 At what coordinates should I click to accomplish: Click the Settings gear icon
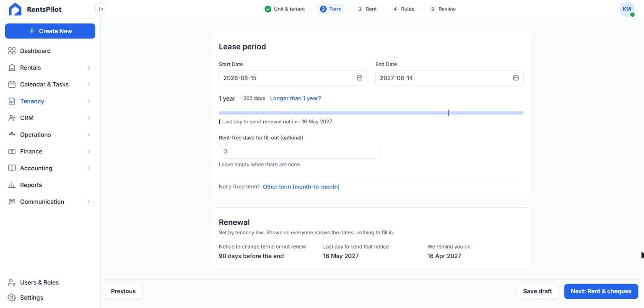point(12,298)
